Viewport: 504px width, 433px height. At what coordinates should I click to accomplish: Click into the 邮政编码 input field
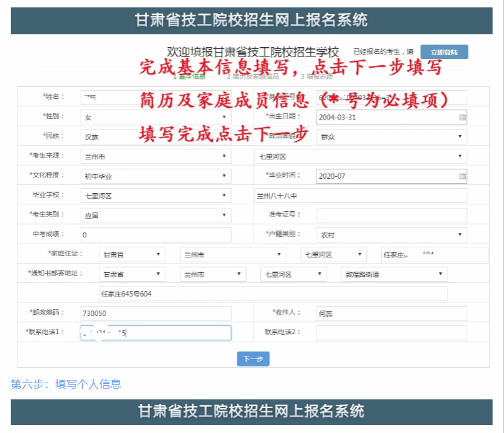click(x=155, y=313)
